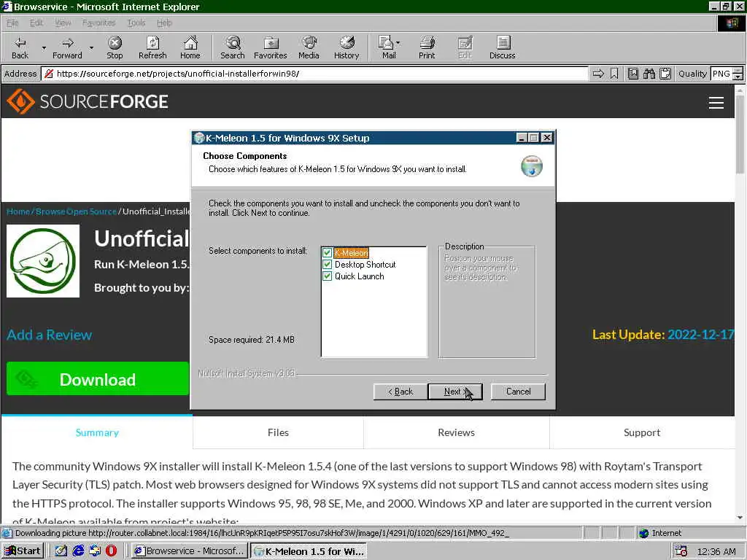Click the Stop toolbar icon

[x=115, y=47]
